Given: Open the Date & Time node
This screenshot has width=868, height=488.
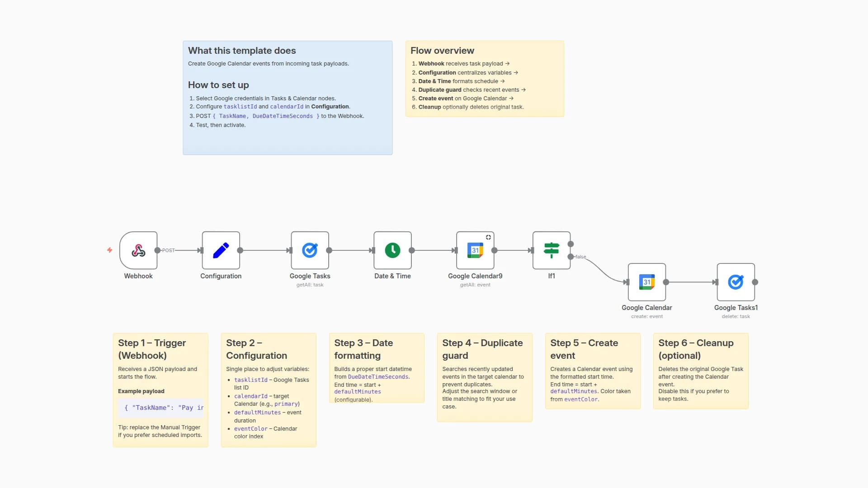Looking at the screenshot, I should (x=392, y=251).
